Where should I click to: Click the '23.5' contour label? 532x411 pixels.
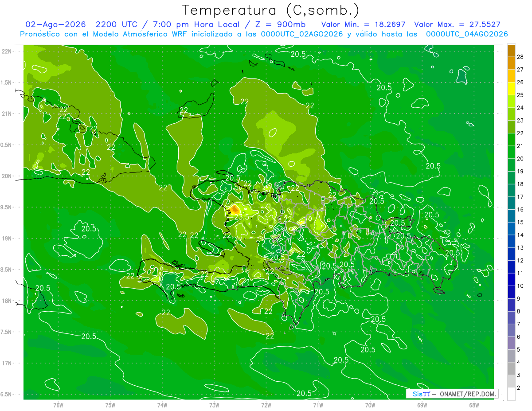[241, 217]
